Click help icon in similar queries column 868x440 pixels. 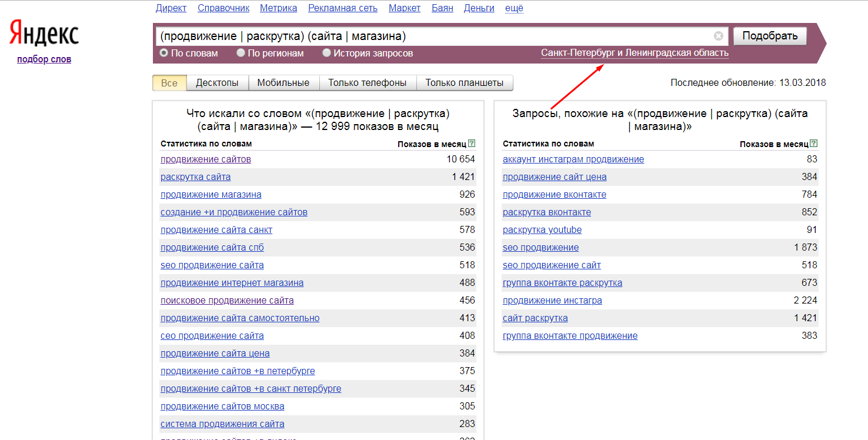[814, 144]
